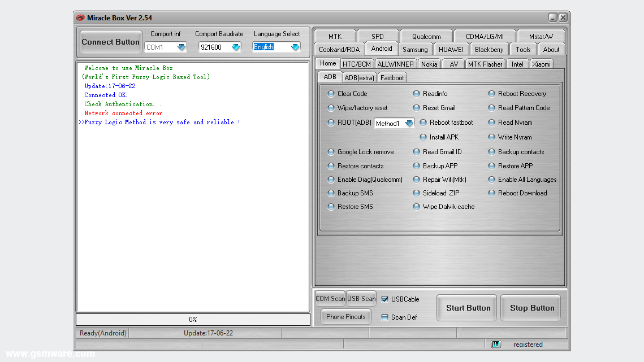Open the Tools tab

523,50
